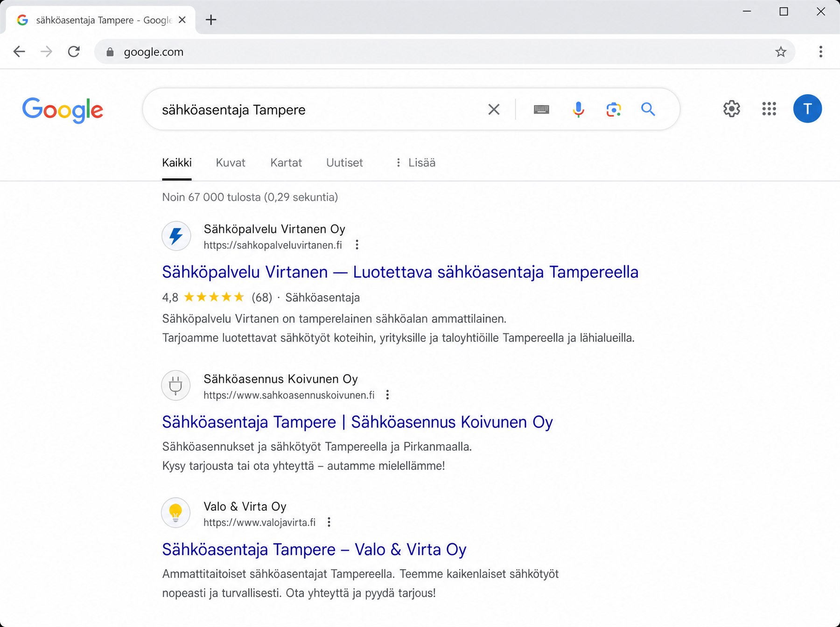Click snippet starting 'Kysy tarjousta tai ota yhteyttä'
Screen dimensions: 840x627
[303, 466]
